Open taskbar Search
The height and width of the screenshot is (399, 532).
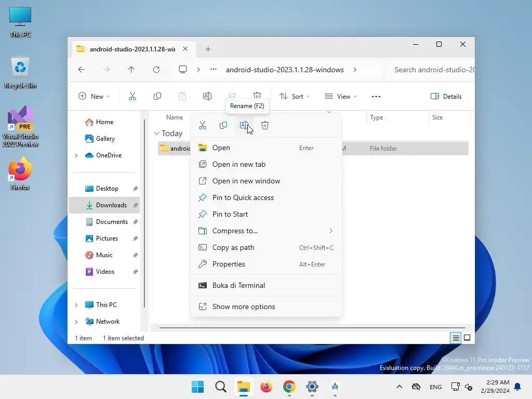[220, 387]
